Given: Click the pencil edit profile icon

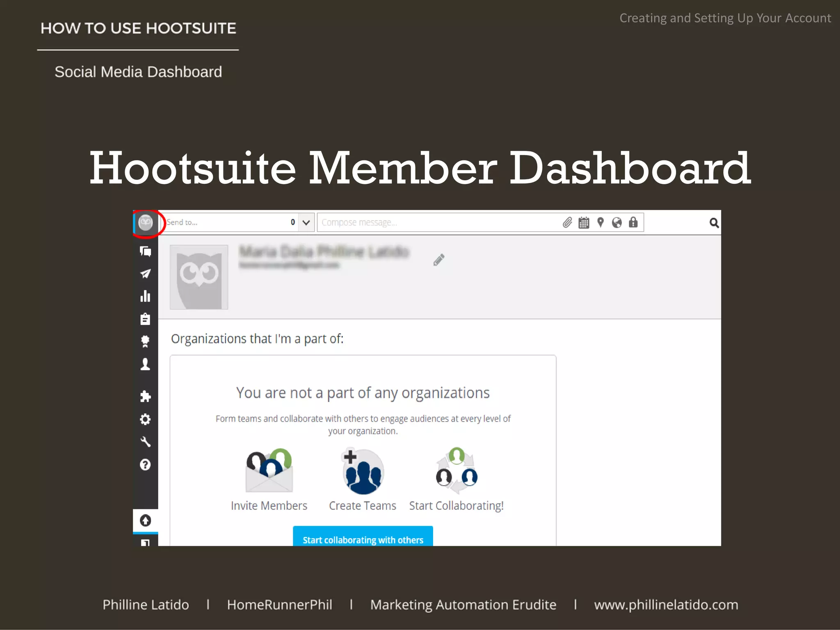Looking at the screenshot, I should tap(439, 260).
